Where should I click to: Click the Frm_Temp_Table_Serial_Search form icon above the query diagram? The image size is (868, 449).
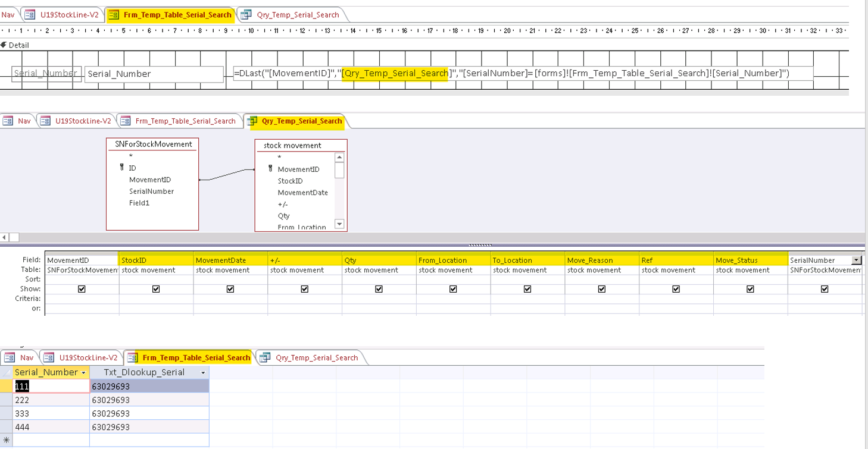coord(126,121)
